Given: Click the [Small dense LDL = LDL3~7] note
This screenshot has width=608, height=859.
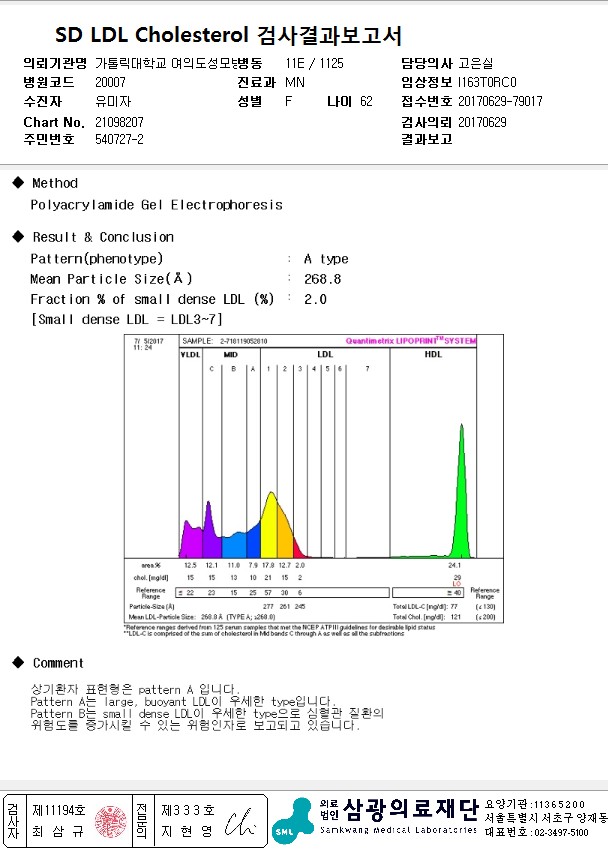Looking at the screenshot, I should (127, 319).
